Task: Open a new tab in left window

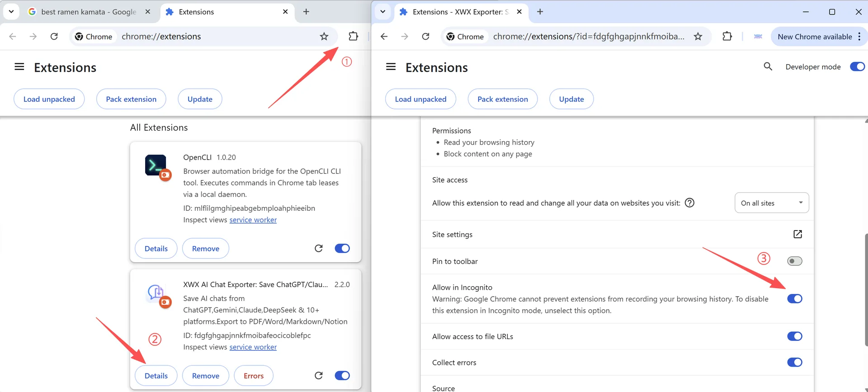Action: [306, 12]
